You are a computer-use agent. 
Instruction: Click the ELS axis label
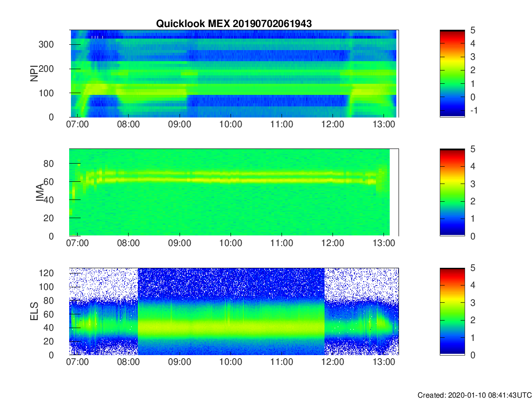tap(34, 311)
